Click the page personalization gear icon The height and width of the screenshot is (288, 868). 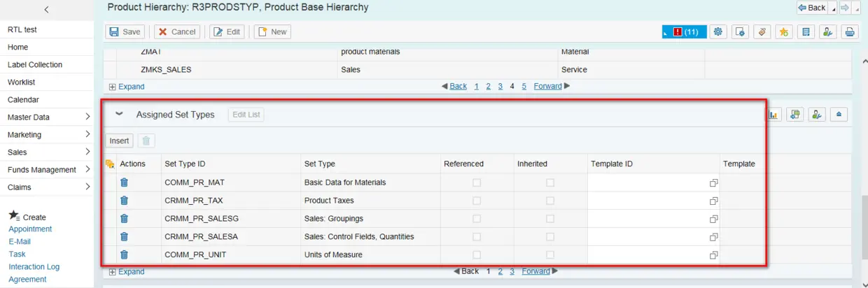pos(740,31)
